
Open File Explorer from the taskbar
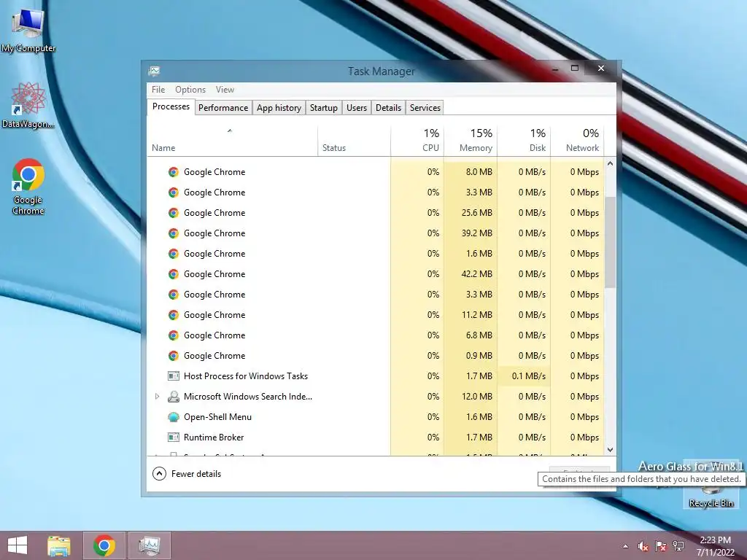click(x=59, y=545)
